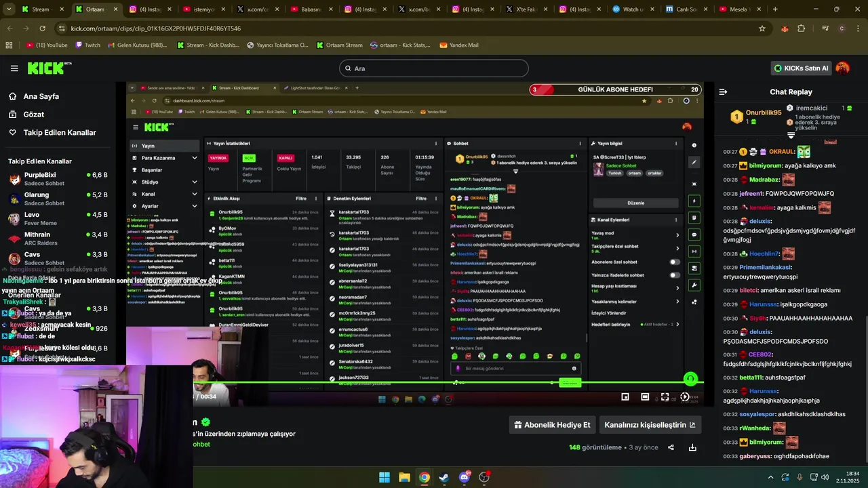Switch to the Mesela YouTube tab
The width and height of the screenshot is (868, 488).
tap(740, 9)
